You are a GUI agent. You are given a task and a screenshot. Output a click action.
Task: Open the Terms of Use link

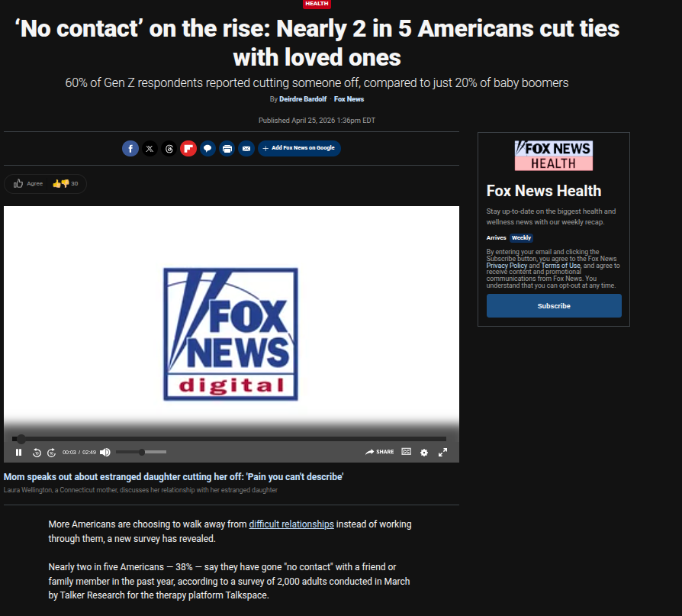[561, 266]
